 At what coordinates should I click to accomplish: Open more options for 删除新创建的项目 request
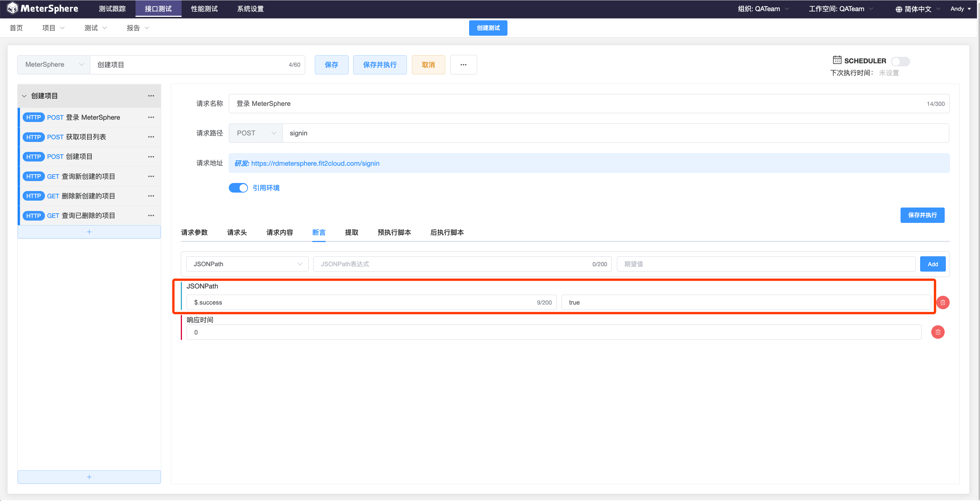tap(151, 196)
